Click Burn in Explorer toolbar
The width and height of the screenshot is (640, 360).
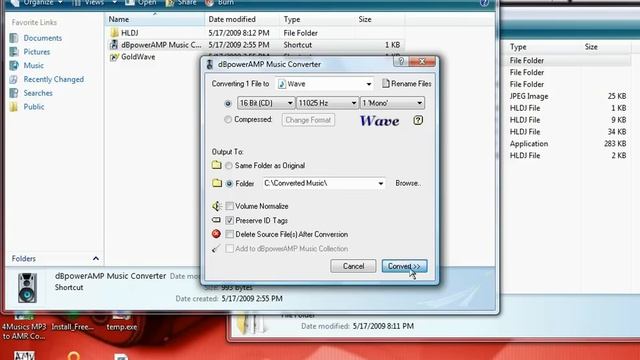click(x=220, y=2)
